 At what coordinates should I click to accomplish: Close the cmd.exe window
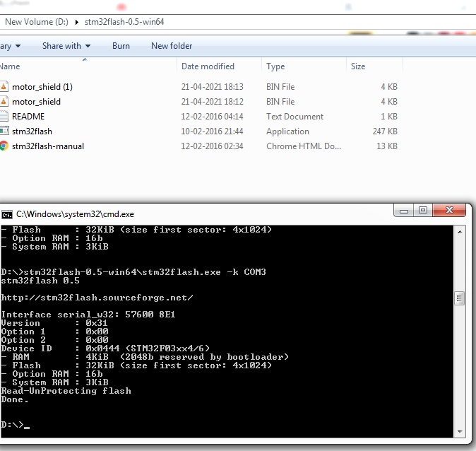click(x=449, y=211)
